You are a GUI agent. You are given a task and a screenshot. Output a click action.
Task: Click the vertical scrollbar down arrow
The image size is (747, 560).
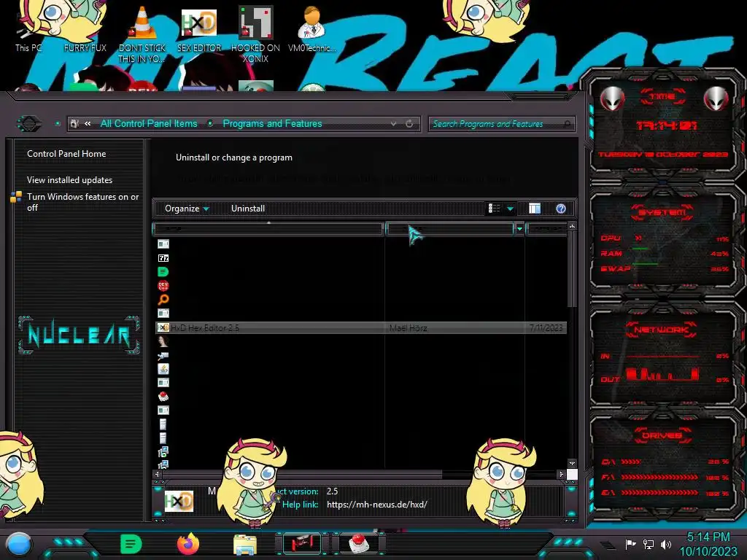pyautogui.click(x=572, y=463)
